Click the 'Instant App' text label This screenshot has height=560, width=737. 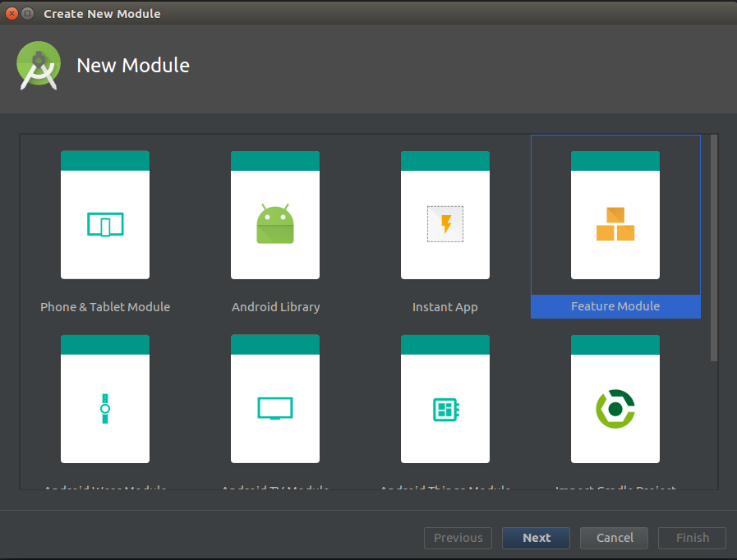coord(445,307)
